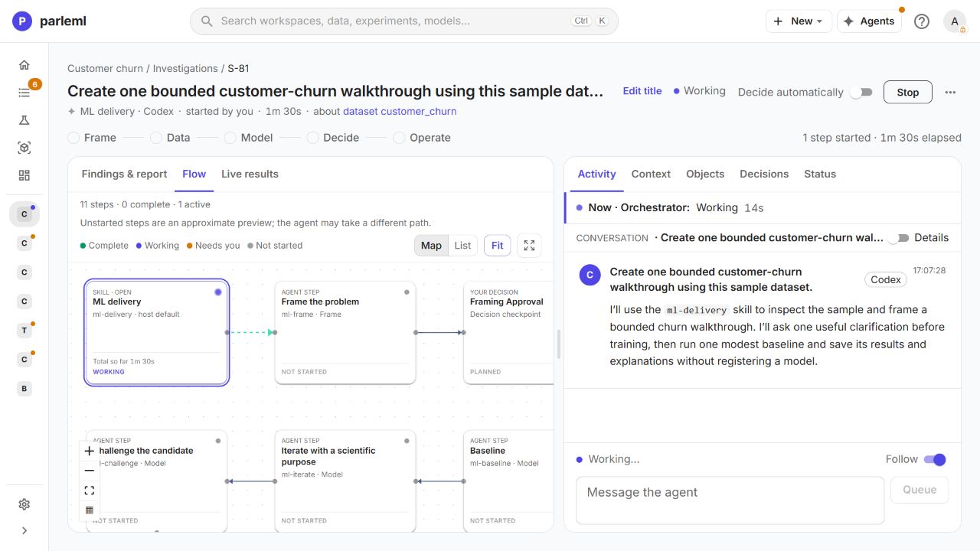Open the Activity tab

tap(596, 174)
